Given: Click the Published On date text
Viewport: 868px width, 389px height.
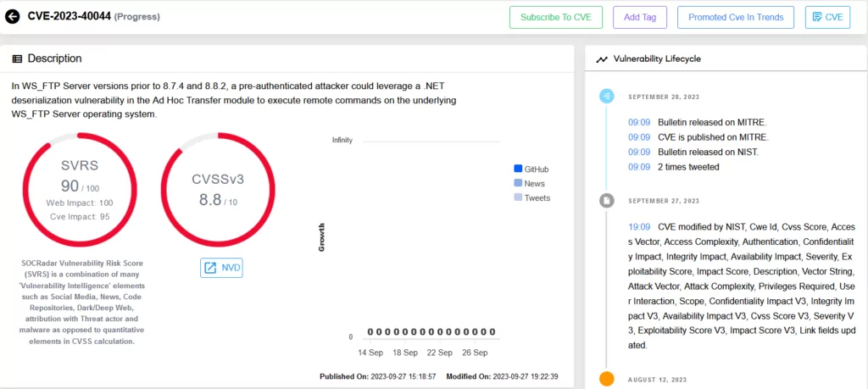Looking at the screenshot, I should point(378,376).
